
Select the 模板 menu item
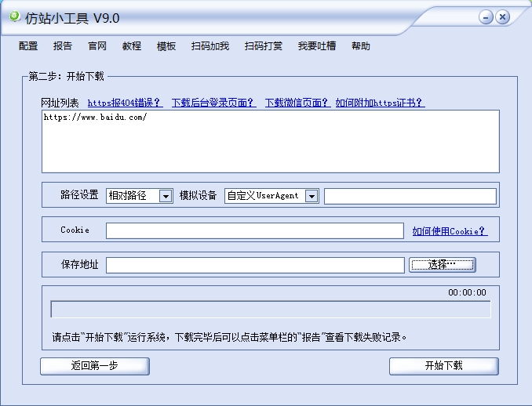[166, 46]
